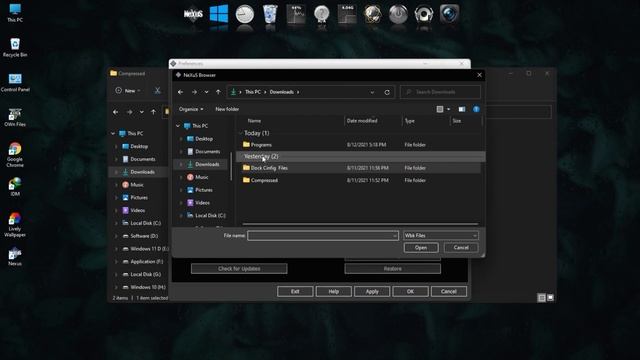Select the IDM desktop shortcut
This screenshot has width=640, height=360.
point(15,187)
